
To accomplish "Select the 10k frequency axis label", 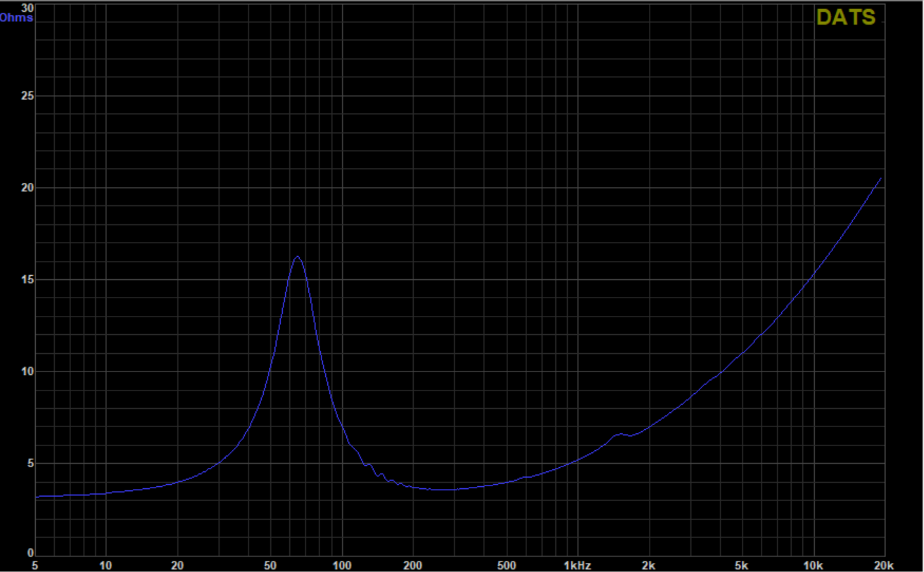I will click(x=814, y=565).
